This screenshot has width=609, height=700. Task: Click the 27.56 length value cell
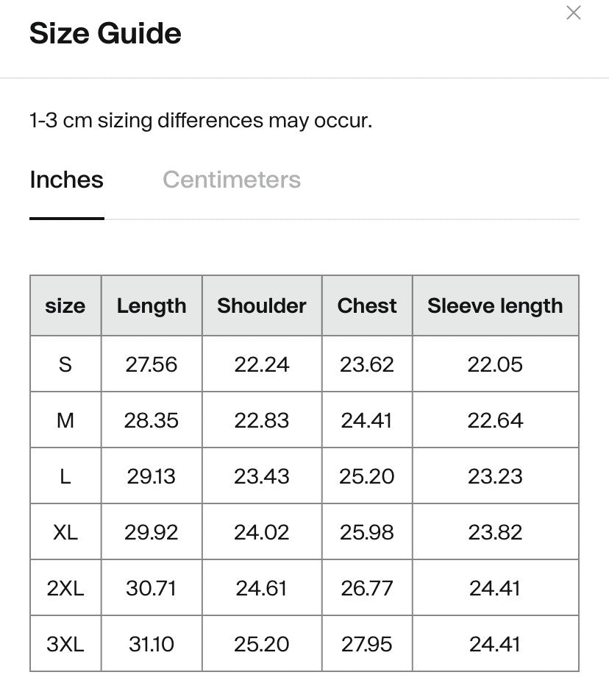pyautogui.click(x=152, y=364)
